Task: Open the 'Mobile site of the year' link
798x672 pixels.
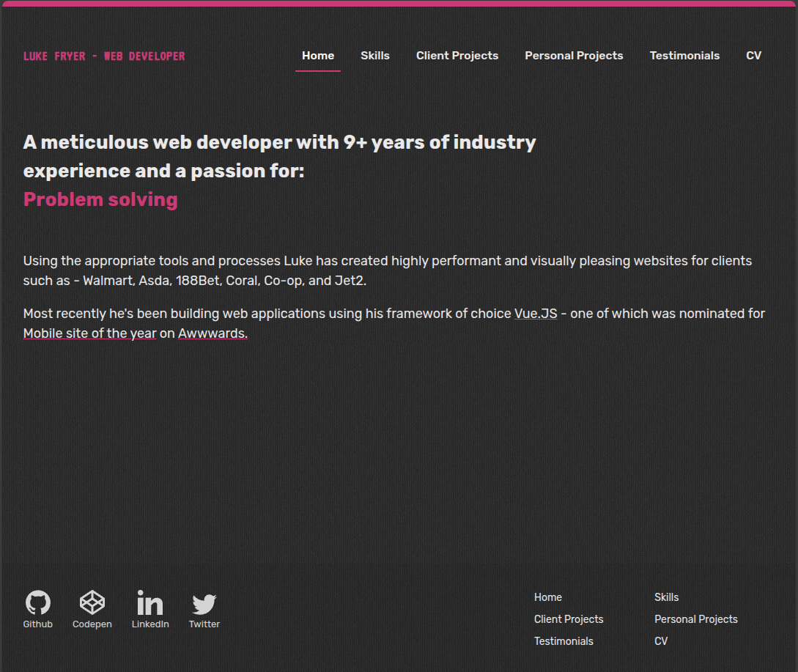Action: pyautogui.click(x=89, y=333)
